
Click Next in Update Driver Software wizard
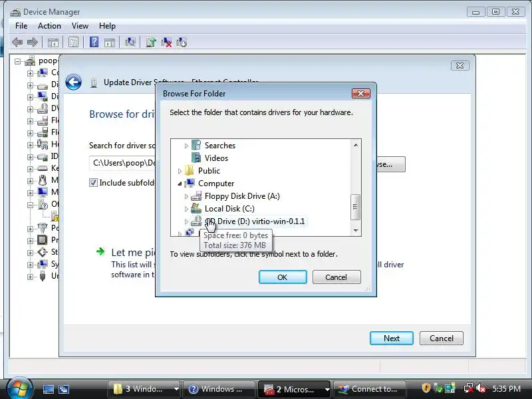click(x=392, y=338)
